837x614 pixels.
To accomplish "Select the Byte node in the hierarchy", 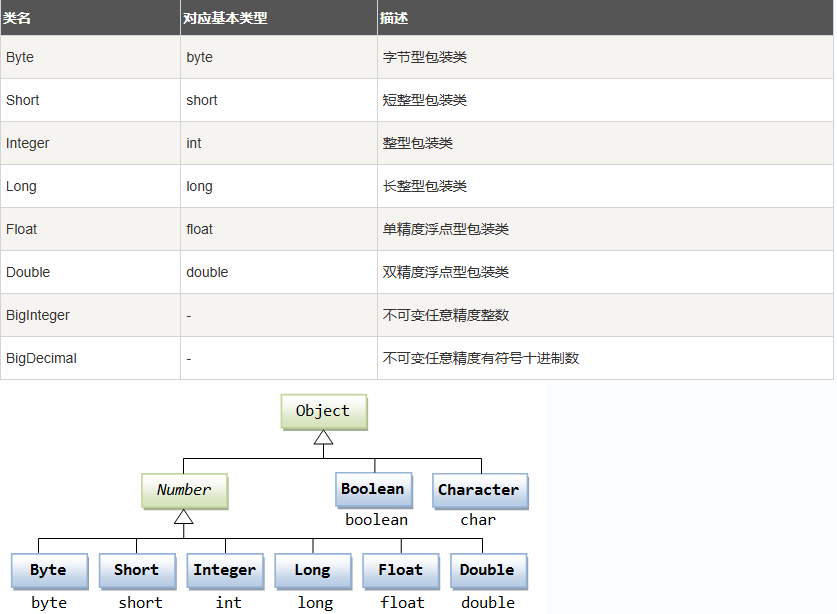I will click(x=49, y=570).
